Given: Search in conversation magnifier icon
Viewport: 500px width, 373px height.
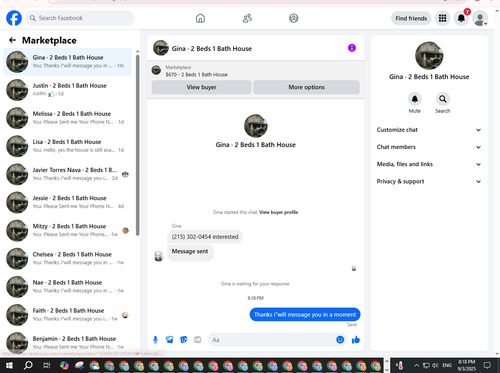Looking at the screenshot, I should 443,99.
